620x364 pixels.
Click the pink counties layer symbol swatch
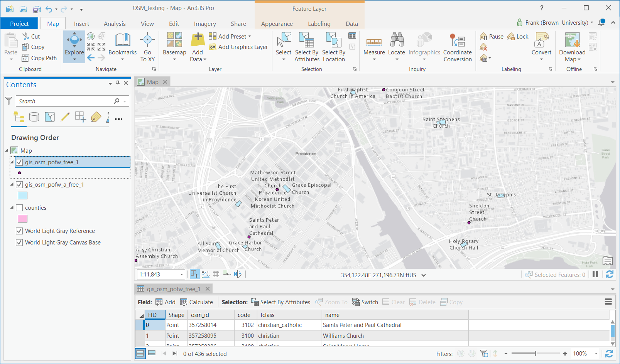click(22, 219)
